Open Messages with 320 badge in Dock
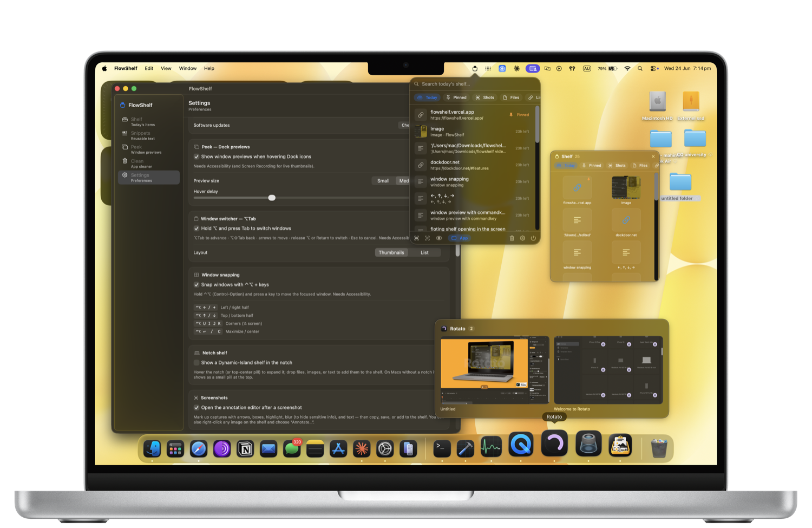This screenshot has width=812, height=528. (292, 448)
